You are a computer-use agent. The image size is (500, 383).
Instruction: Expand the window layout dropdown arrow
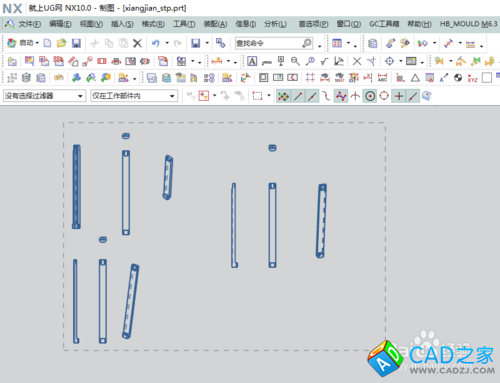point(348,43)
